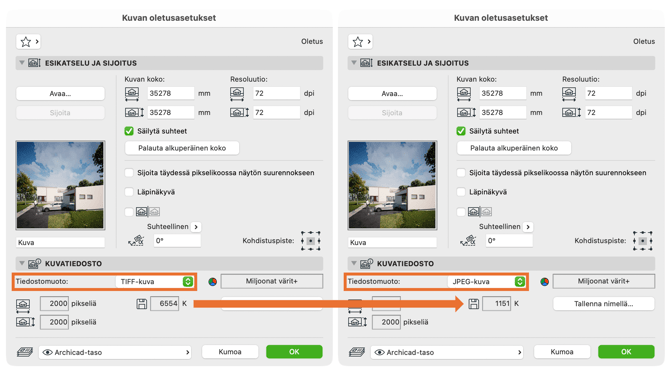670x371 pixels.
Task: Open favorites star in right dialog
Action: [360, 41]
